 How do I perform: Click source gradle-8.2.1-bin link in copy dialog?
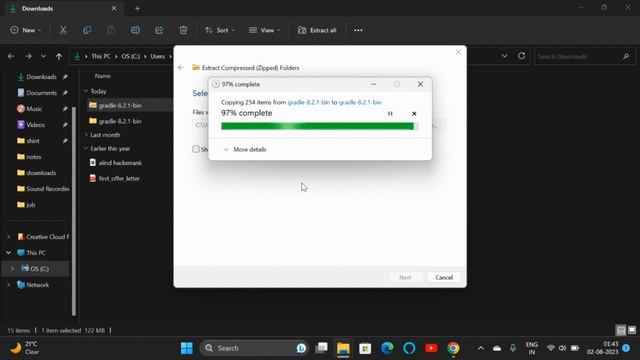click(x=309, y=102)
